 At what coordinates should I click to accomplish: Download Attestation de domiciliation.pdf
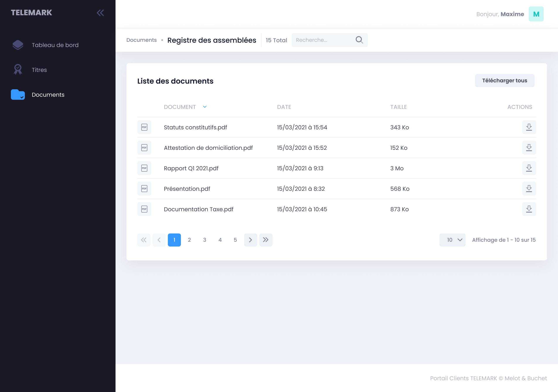[529, 148]
